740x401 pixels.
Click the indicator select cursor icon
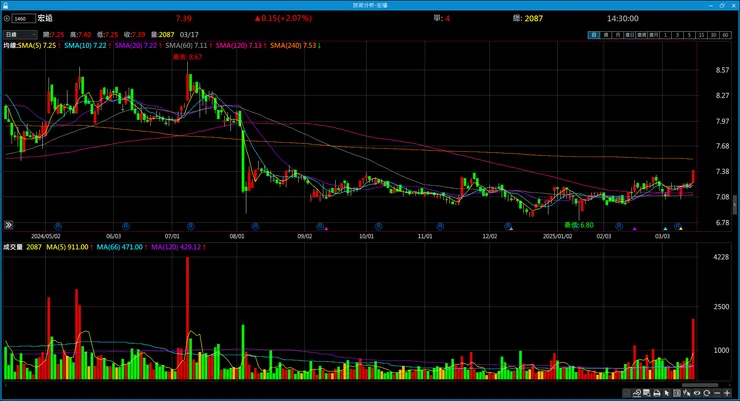point(687,393)
